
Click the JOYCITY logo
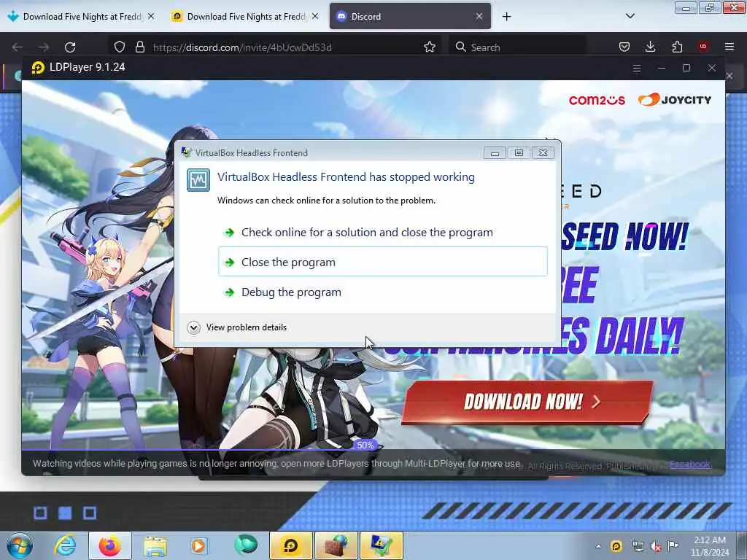click(675, 99)
